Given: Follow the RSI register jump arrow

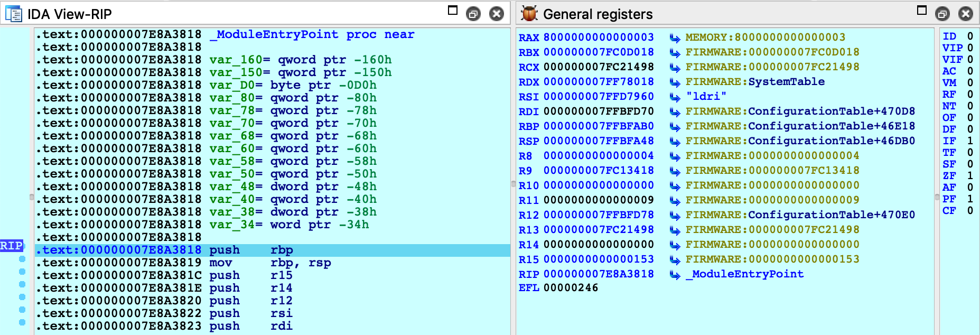Looking at the screenshot, I should pos(675,97).
